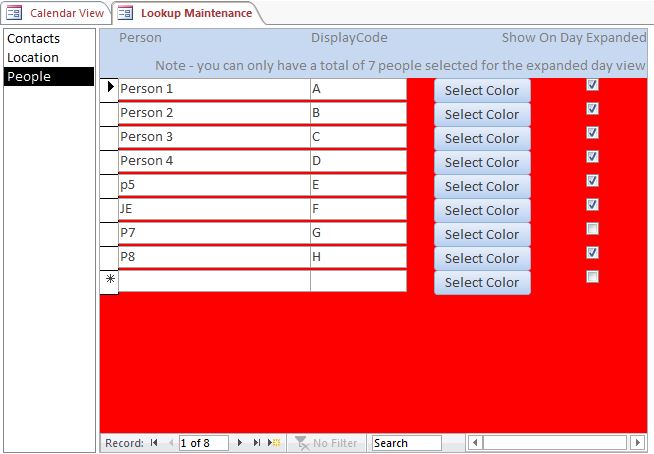Open Contacts in the lookup list

point(49,38)
